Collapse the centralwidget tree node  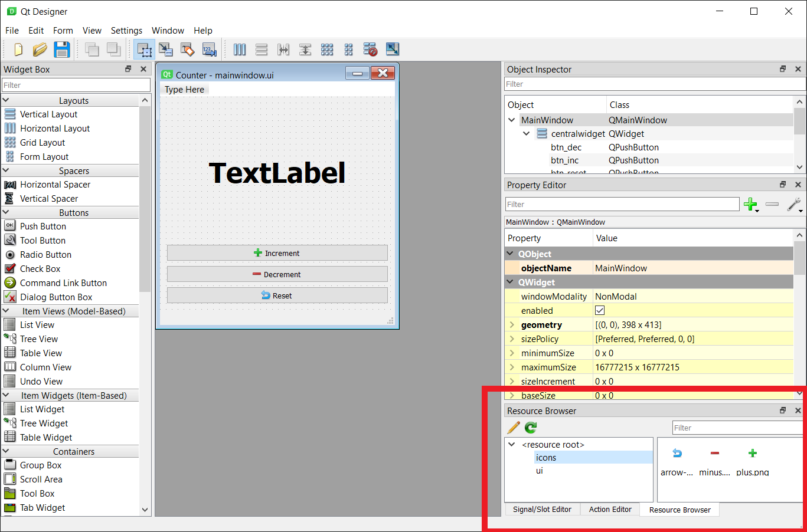click(x=526, y=134)
